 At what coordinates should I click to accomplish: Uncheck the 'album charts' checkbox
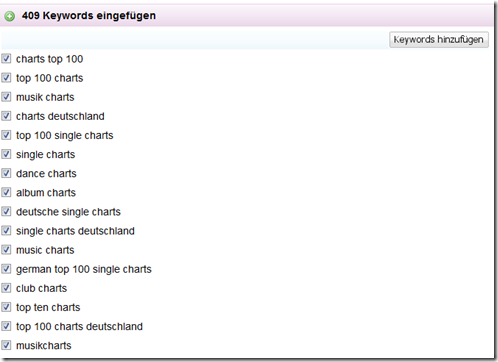point(6,192)
